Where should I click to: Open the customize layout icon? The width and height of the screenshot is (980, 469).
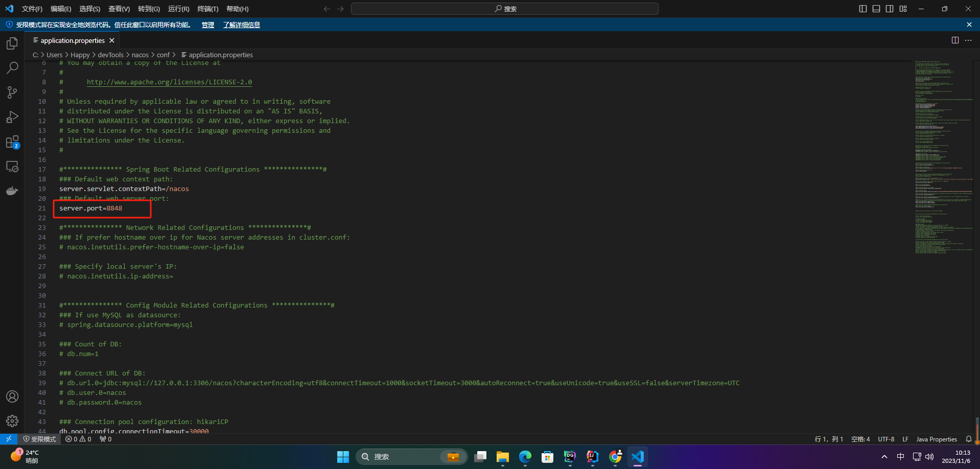(903, 9)
